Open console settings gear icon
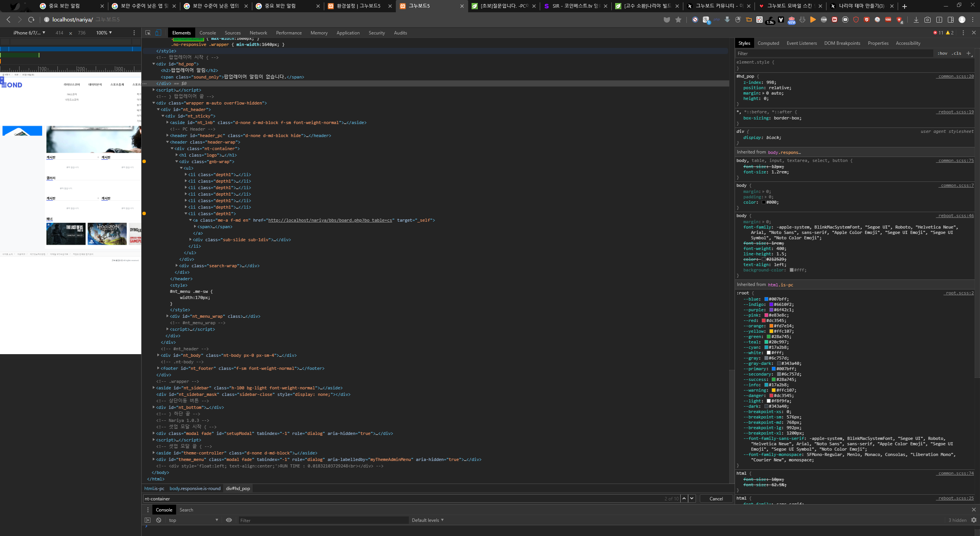Screen dimensions: 980x536 (x=974, y=520)
